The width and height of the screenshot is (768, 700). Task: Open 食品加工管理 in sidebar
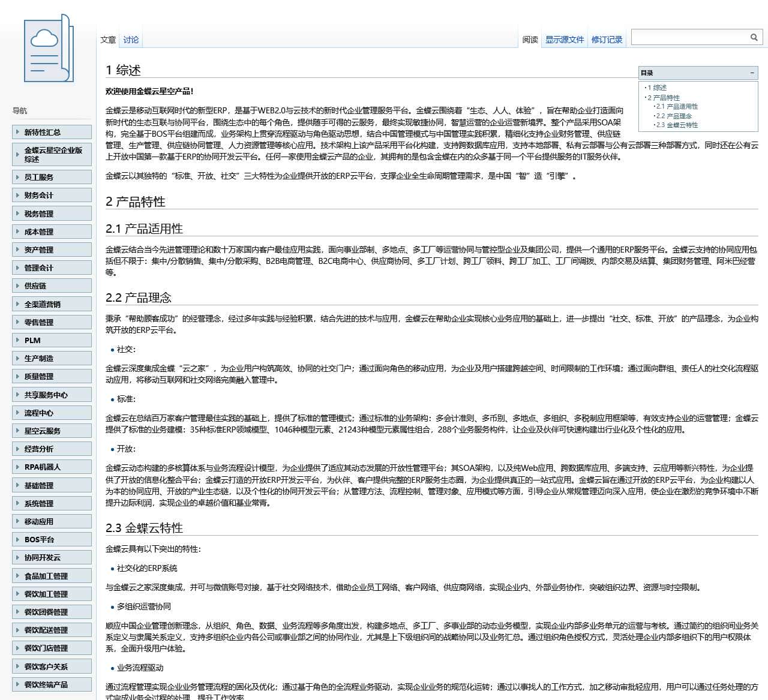pos(52,576)
